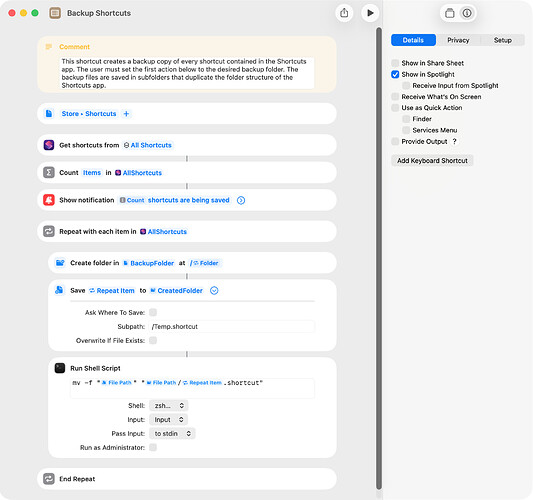
Task: Click the Run Shell Script terminal icon
Action: [60, 368]
